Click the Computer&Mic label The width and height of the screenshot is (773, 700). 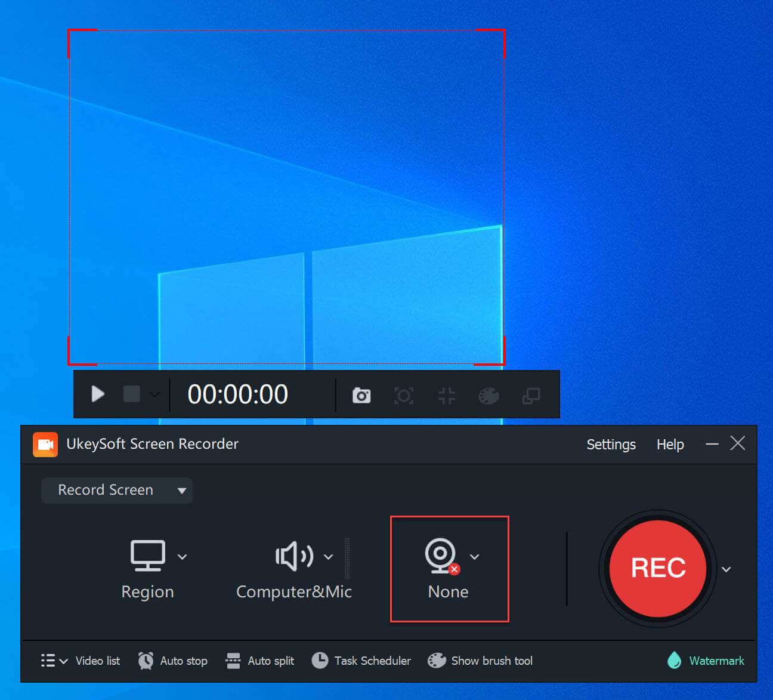(x=294, y=592)
